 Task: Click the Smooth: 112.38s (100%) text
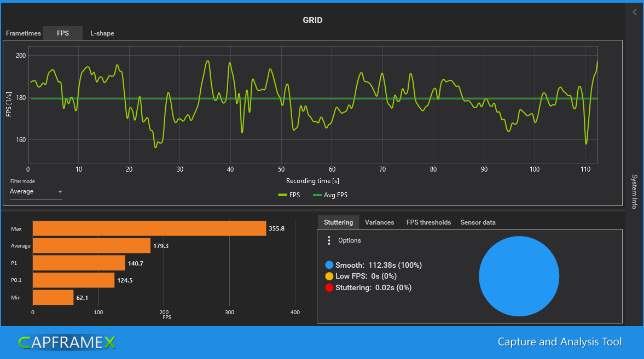point(379,265)
